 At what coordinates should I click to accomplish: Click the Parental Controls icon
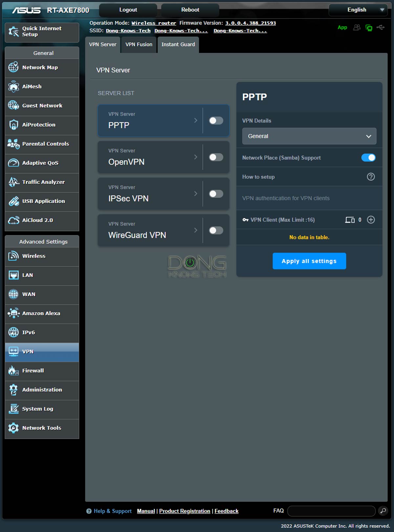[x=13, y=144]
